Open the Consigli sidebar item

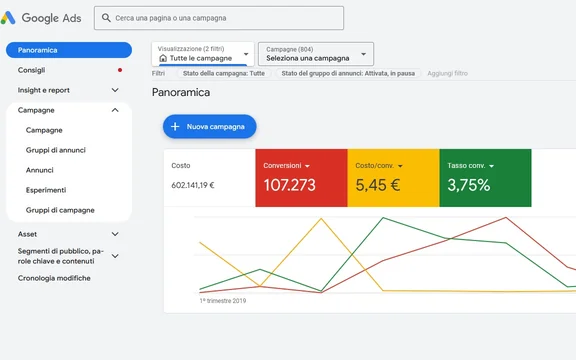coord(69,70)
